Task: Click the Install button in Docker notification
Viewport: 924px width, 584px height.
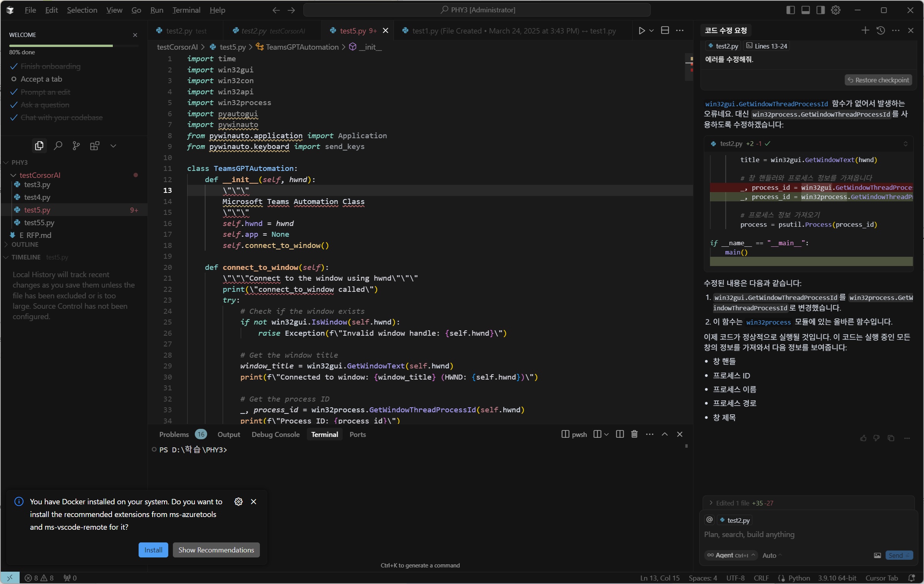Action: tap(153, 550)
